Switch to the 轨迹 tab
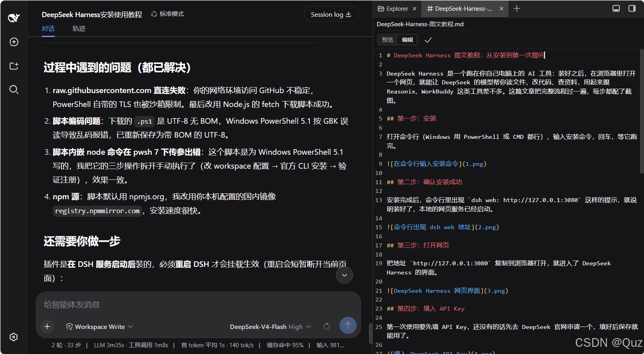The image size is (644, 354). coord(79,29)
